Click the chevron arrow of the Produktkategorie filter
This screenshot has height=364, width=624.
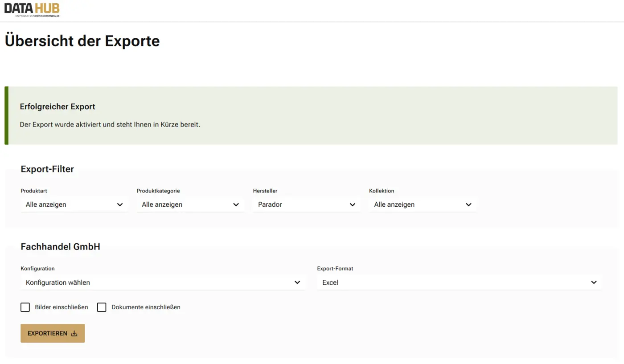(x=236, y=204)
